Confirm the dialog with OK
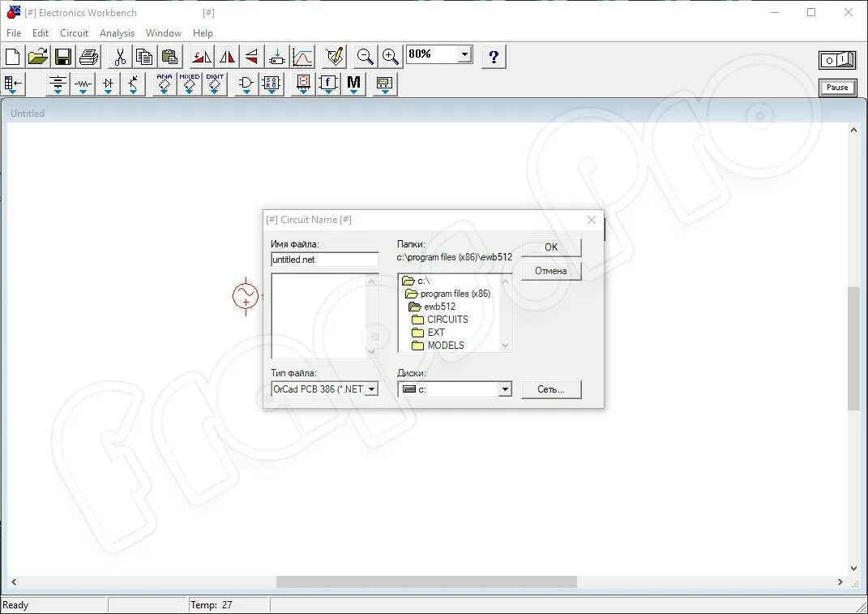 coord(551,247)
